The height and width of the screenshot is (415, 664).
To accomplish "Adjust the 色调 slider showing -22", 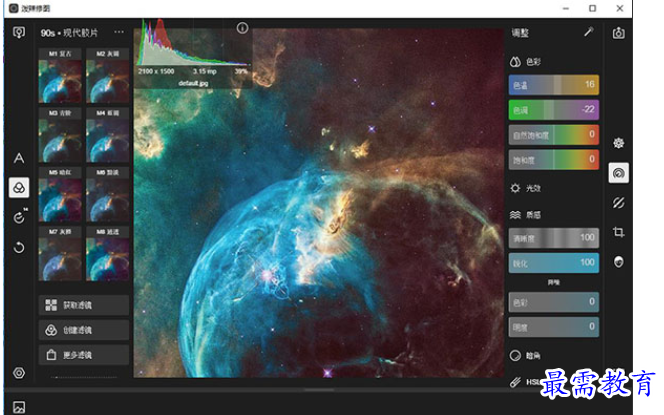I will coord(554,110).
